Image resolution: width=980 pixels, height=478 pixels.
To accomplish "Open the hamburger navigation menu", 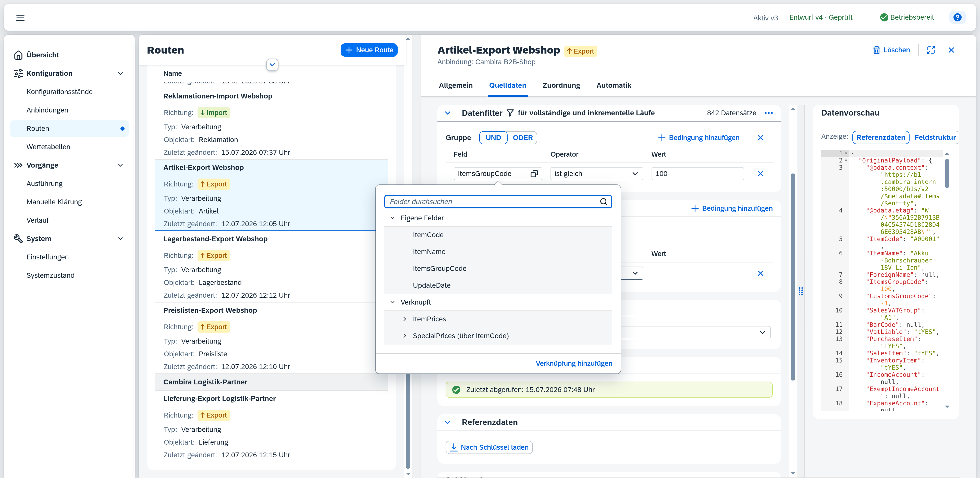I will (20, 18).
